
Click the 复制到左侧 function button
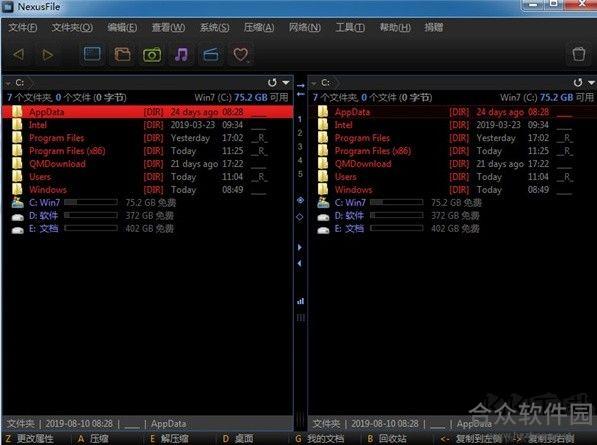click(471, 439)
